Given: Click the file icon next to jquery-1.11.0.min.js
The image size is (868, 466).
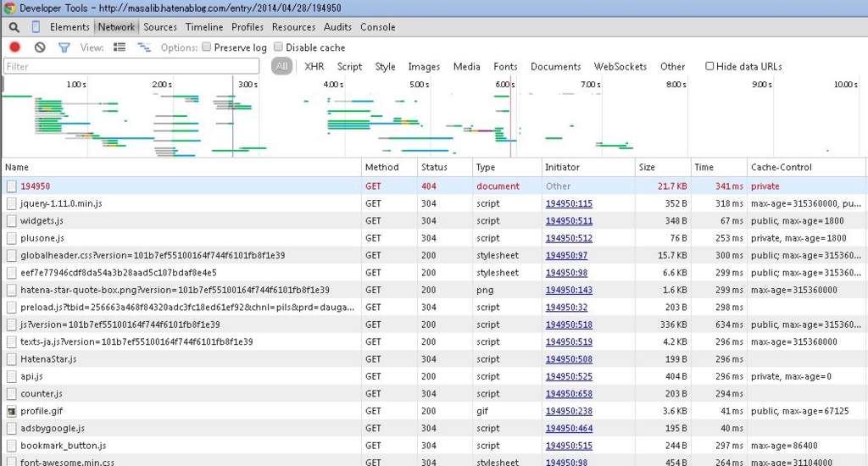Looking at the screenshot, I should point(12,203).
